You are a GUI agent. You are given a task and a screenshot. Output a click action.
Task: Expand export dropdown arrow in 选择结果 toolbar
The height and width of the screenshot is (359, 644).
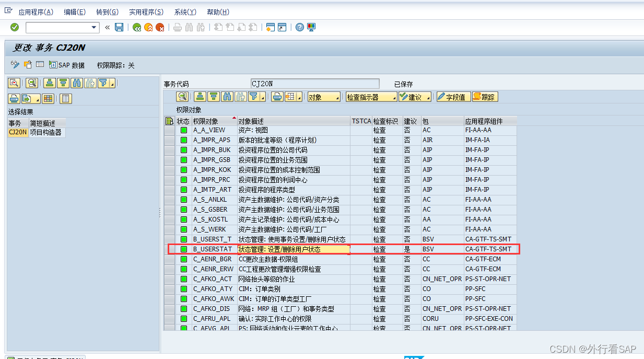[37, 99]
